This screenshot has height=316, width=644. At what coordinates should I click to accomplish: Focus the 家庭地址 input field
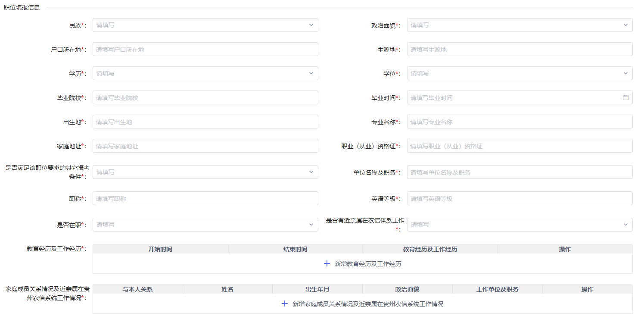205,146
